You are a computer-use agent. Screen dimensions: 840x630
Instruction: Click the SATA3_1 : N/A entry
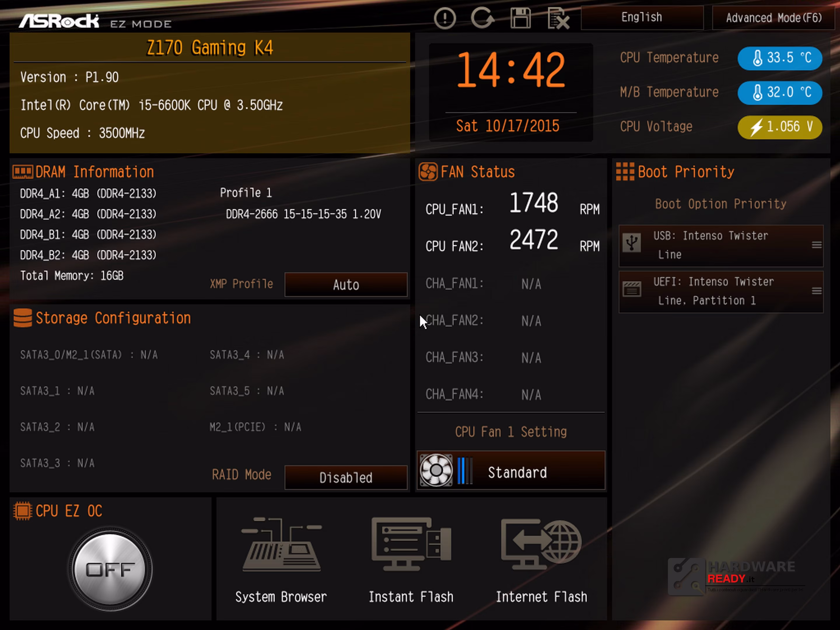click(57, 391)
